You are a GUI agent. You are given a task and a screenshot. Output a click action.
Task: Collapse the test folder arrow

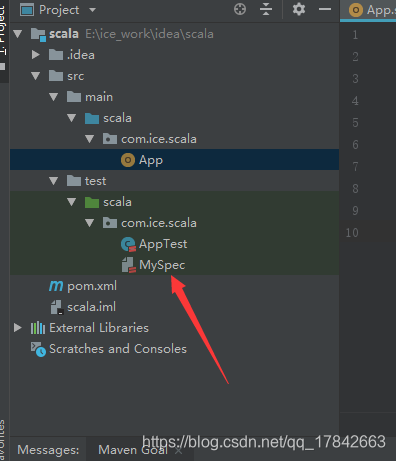coord(54,181)
